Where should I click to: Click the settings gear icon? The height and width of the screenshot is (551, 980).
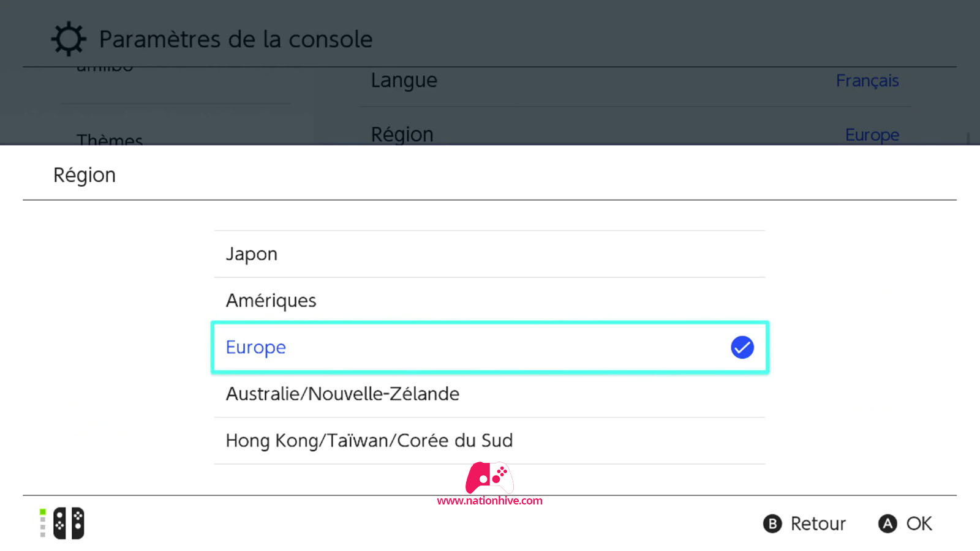tap(68, 39)
